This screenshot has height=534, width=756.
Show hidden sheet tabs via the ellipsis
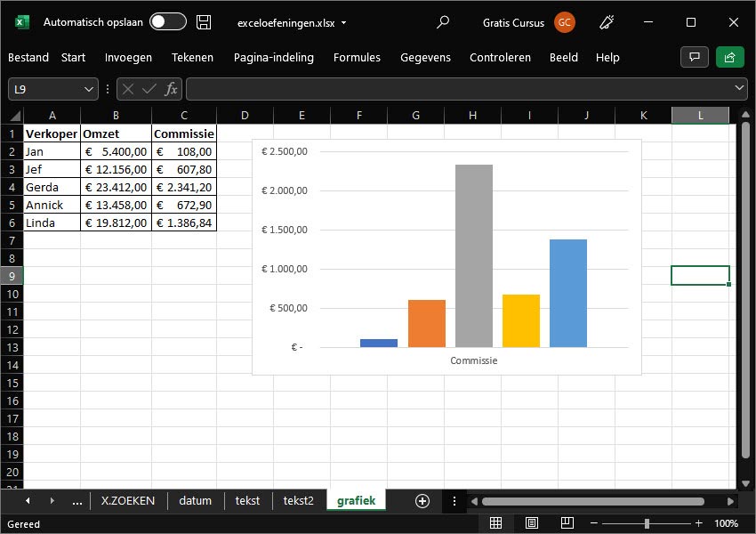(x=76, y=502)
